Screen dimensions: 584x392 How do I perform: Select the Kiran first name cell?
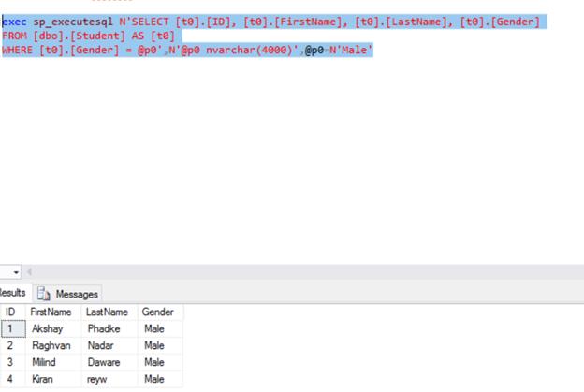pyautogui.click(x=53, y=379)
